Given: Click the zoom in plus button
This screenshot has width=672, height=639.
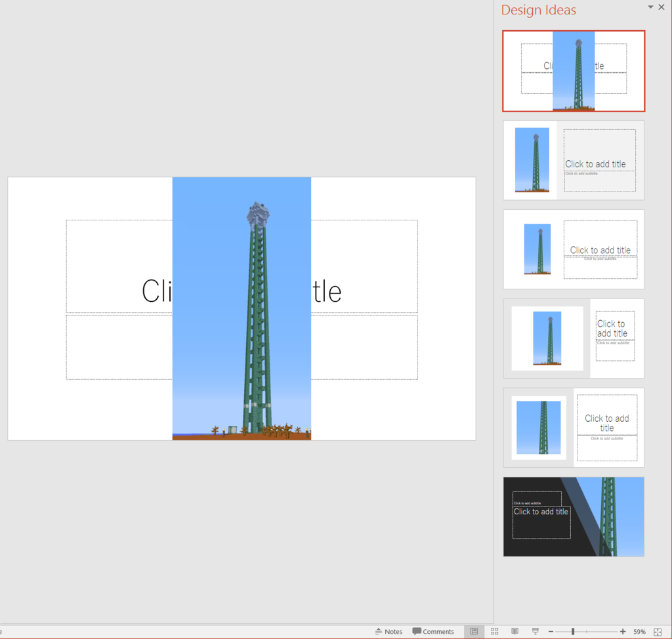Looking at the screenshot, I should [623, 632].
